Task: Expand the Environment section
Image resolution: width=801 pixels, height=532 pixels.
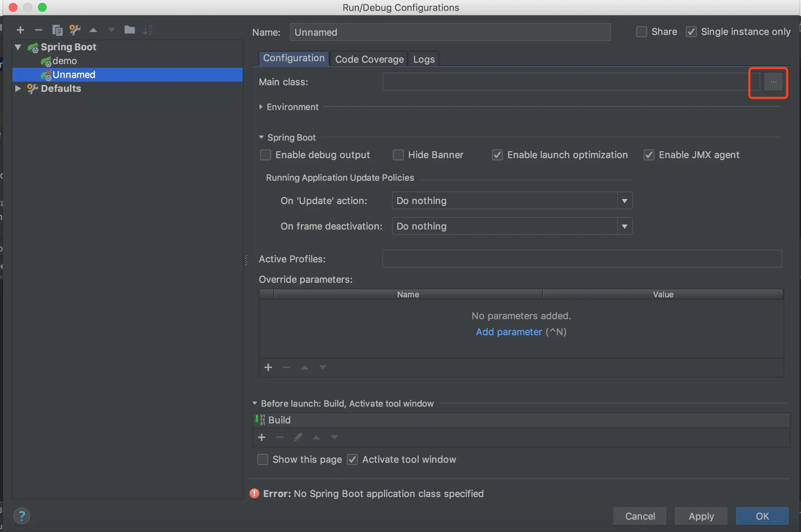Action: point(261,107)
